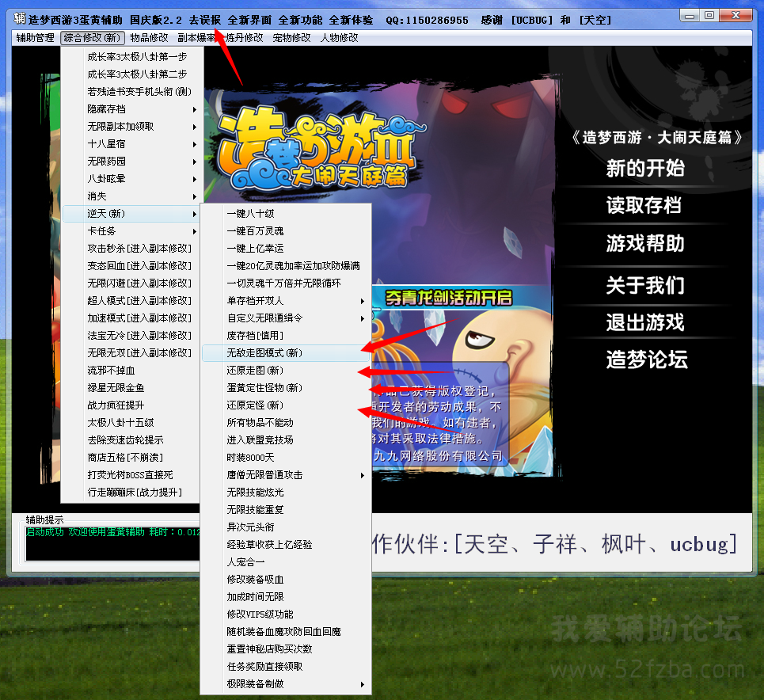Screen dimensions: 764x700
Task: Click 一键20亿灵魂加幸运加攻防爆满
Action: [286, 266]
